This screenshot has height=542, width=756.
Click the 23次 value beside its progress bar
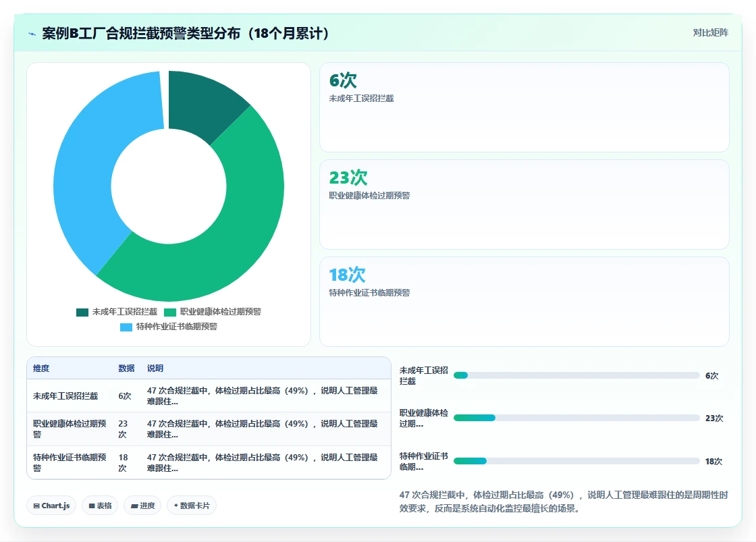(714, 418)
